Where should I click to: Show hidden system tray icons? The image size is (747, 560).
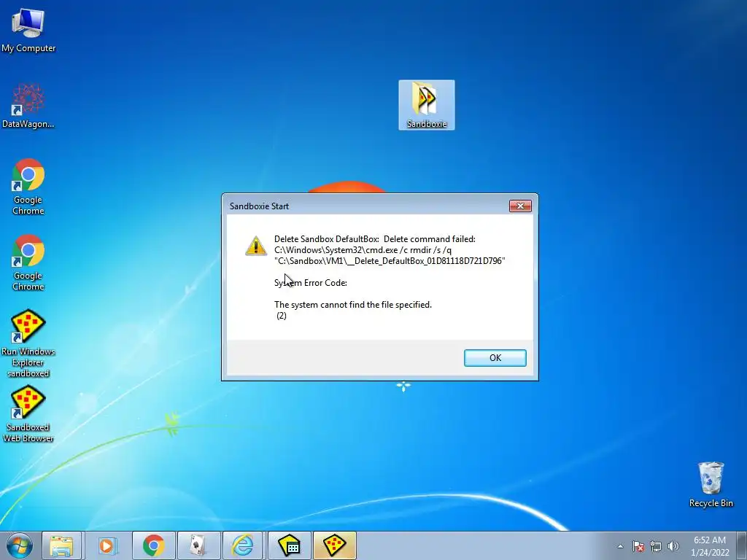coord(620,546)
